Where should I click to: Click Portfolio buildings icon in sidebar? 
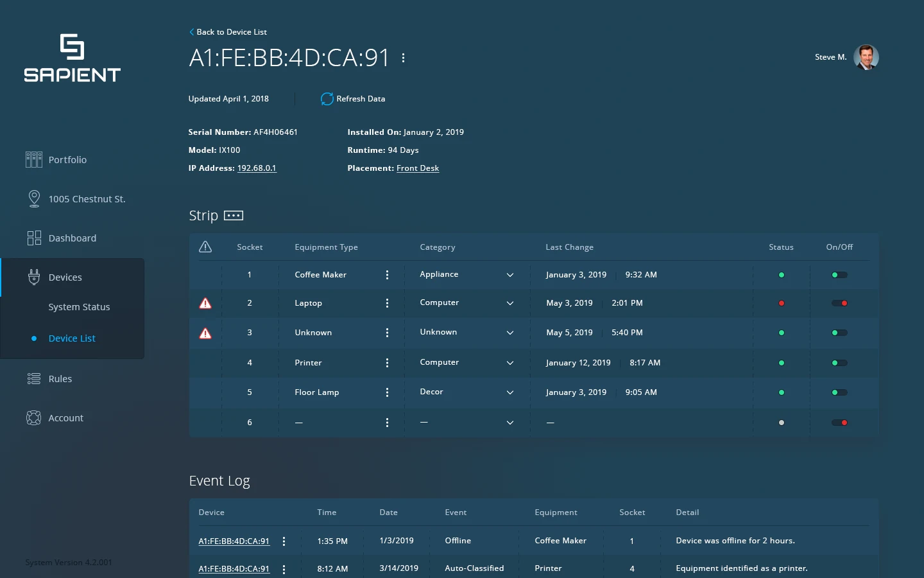point(34,159)
